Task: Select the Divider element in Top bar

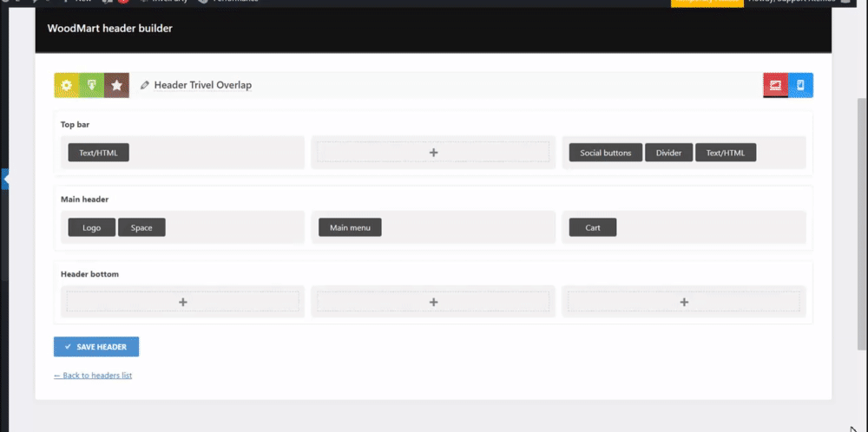Action: tap(668, 153)
